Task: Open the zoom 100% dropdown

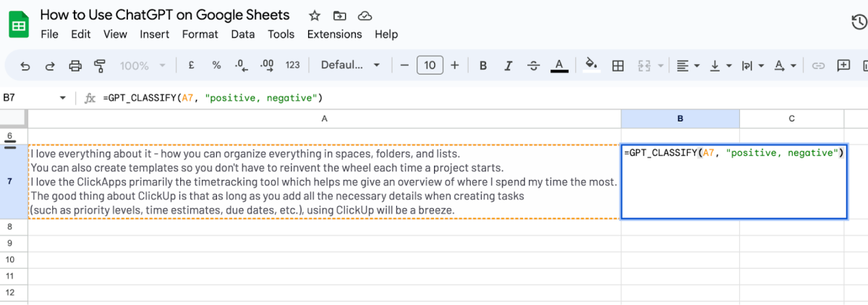Action: tap(142, 65)
